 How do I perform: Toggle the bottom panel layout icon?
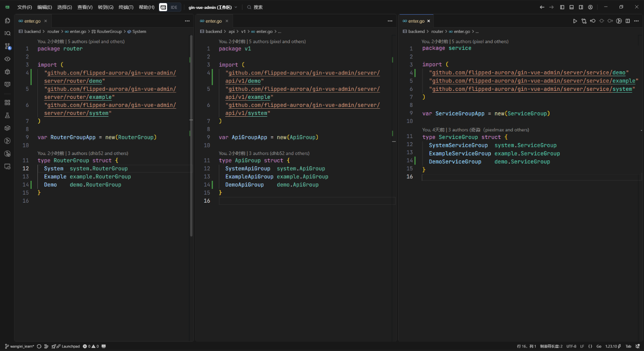pos(571,7)
